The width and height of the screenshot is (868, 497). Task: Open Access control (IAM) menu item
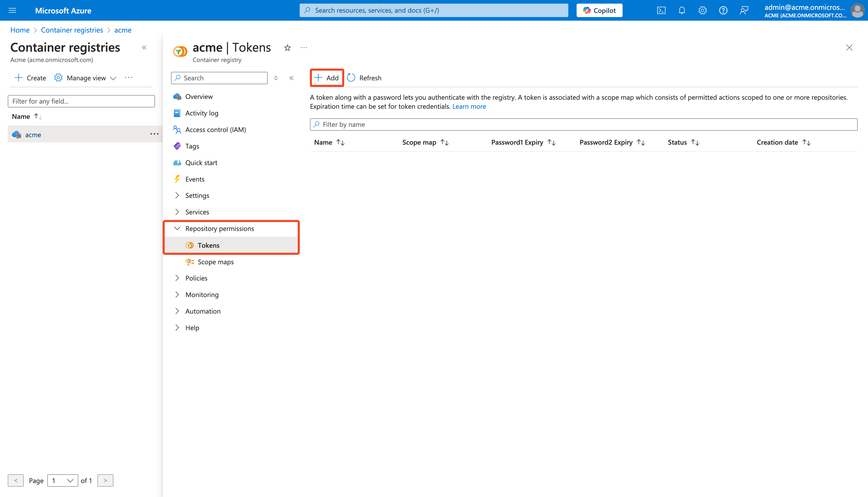coord(215,129)
